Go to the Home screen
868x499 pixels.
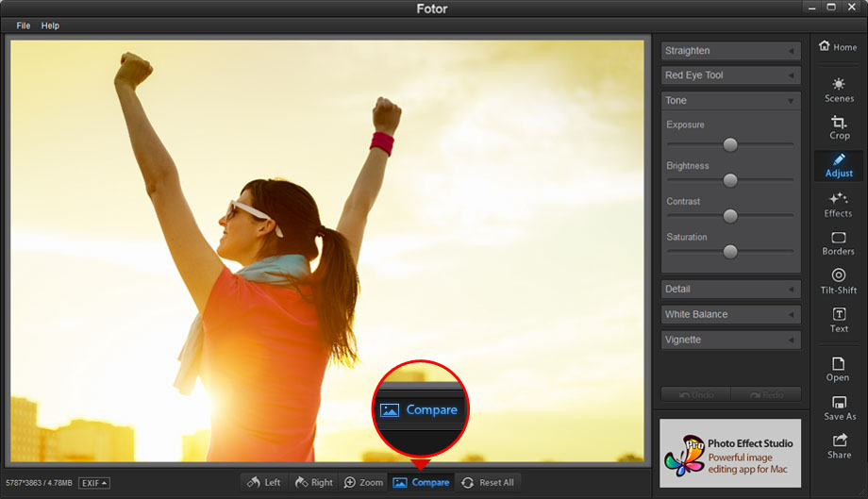click(838, 47)
